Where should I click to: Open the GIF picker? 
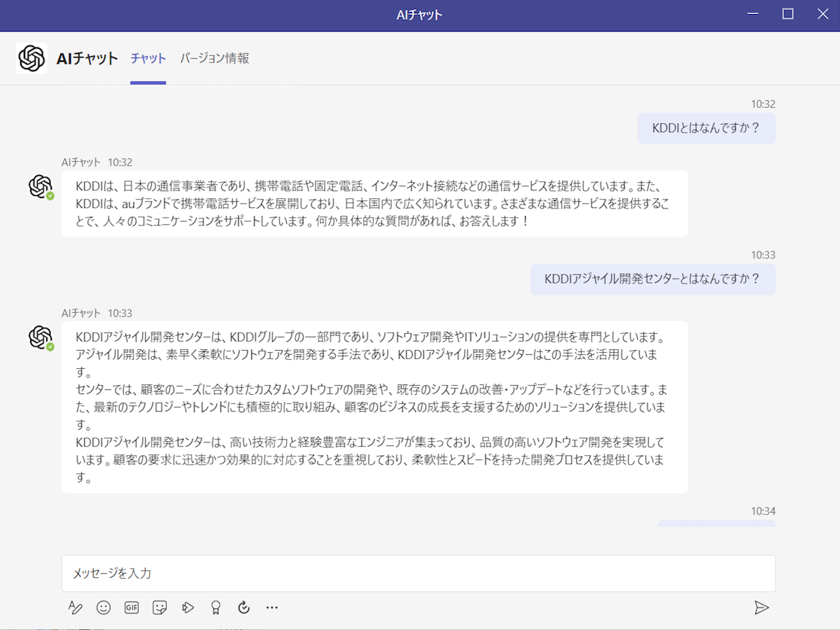132,608
